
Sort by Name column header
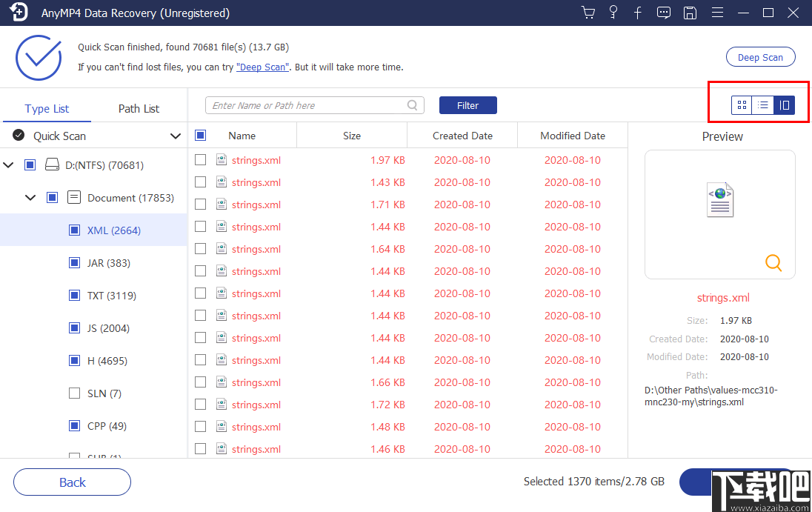(x=242, y=136)
